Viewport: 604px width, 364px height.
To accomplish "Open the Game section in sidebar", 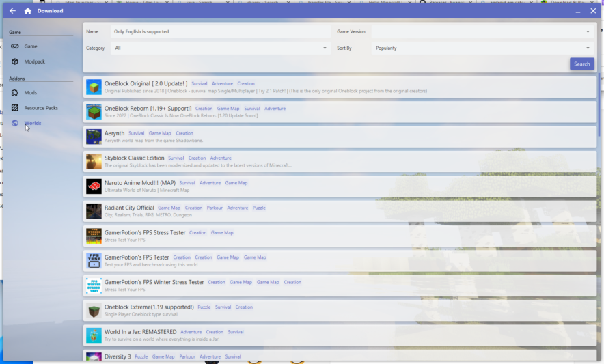I will [31, 46].
